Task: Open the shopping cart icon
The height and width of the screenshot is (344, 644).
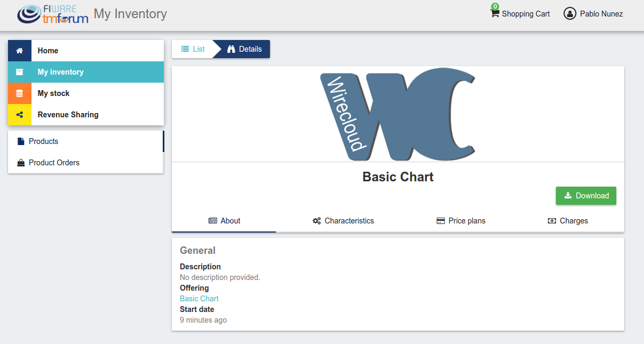Action: point(495,13)
